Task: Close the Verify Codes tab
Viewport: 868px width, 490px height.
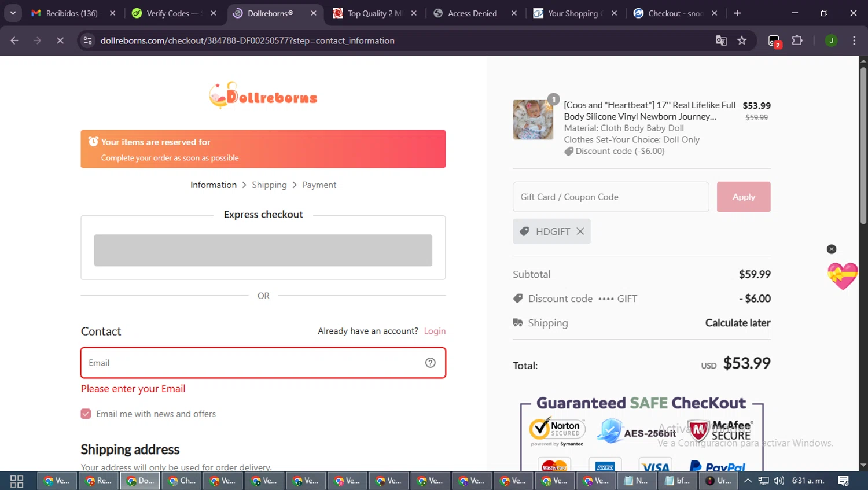Action: click(214, 13)
